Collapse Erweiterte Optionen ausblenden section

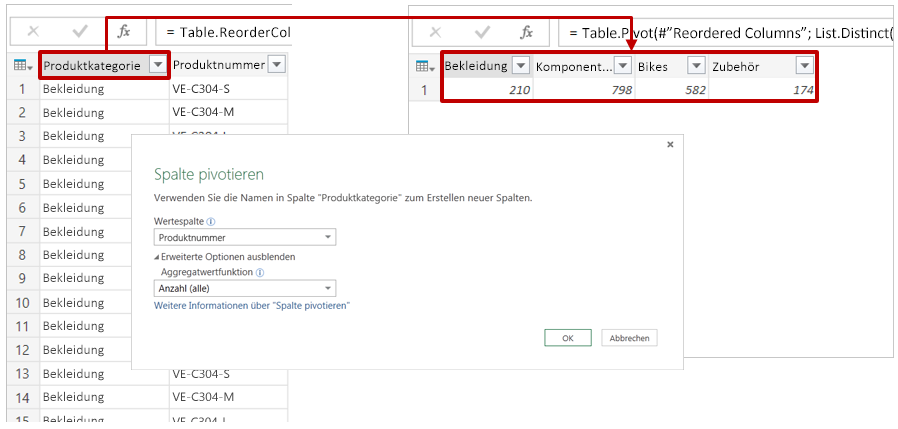(x=224, y=257)
